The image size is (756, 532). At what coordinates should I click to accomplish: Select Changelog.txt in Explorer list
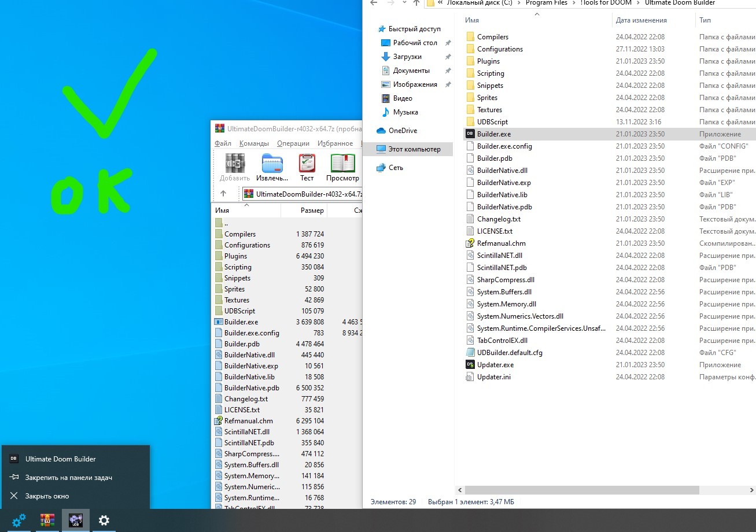pos(499,219)
